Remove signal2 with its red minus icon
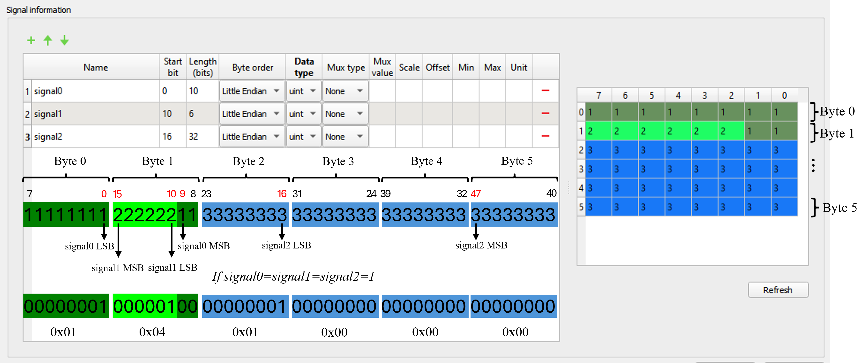Viewport: 868px width, 363px height. (x=545, y=136)
